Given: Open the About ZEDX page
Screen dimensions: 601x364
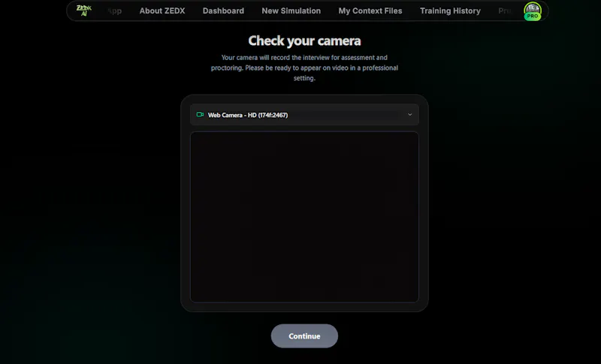Looking at the screenshot, I should click(x=162, y=11).
